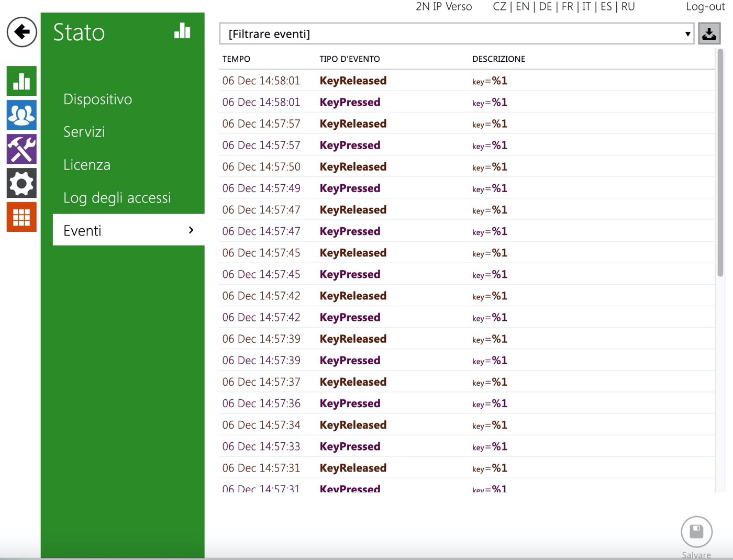Download the event log with export icon
Image resolution: width=733 pixels, height=560 pixels.
click(x=709, y=34)
